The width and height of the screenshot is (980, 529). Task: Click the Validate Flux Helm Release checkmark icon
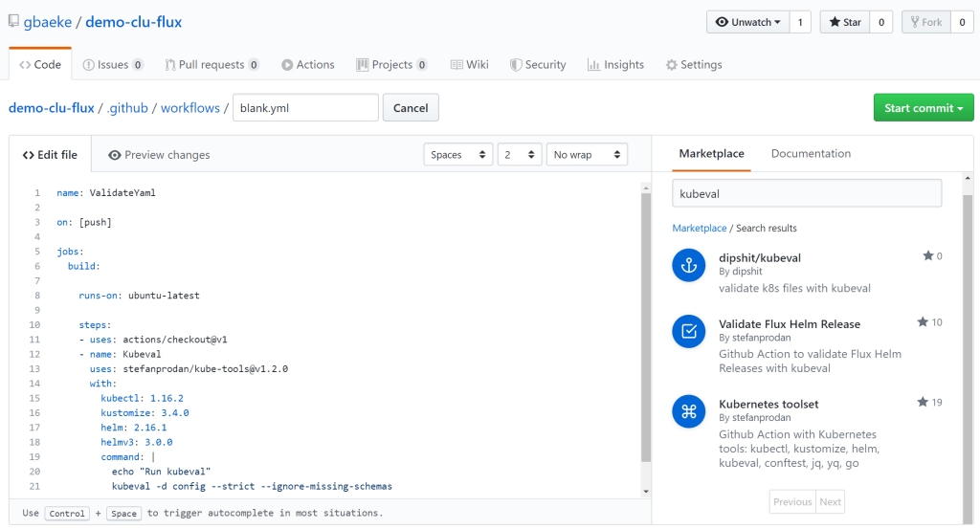coord(688,331)
